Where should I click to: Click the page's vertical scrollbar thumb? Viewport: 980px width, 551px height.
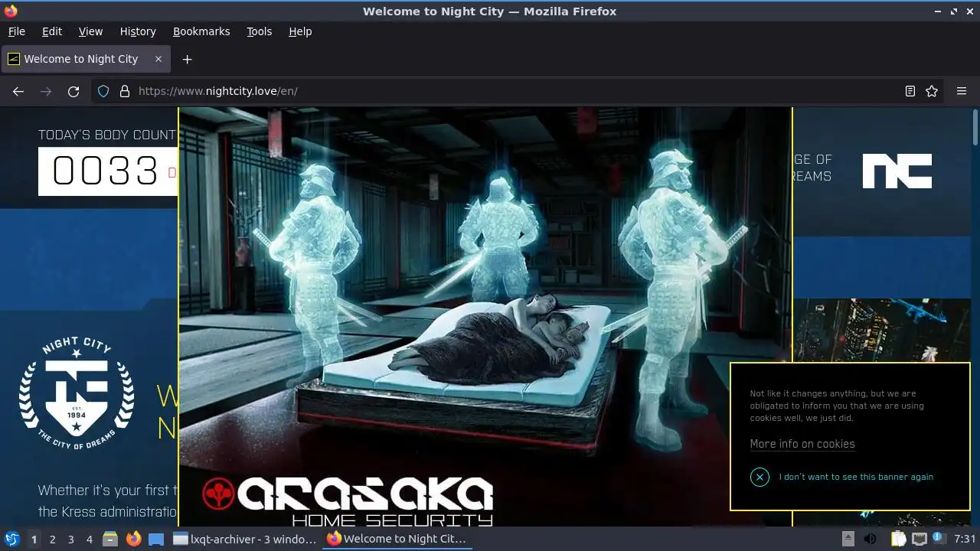[975, 127]
